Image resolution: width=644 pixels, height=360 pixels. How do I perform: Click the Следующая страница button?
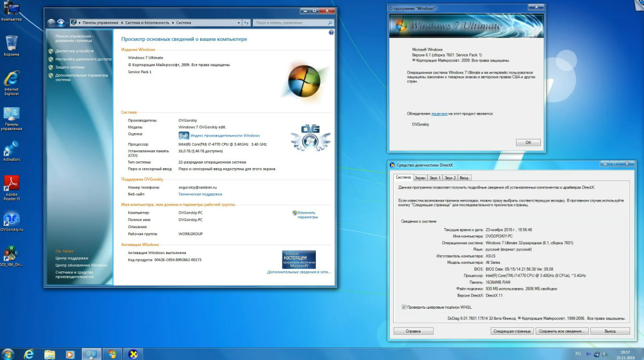[512, 331]
